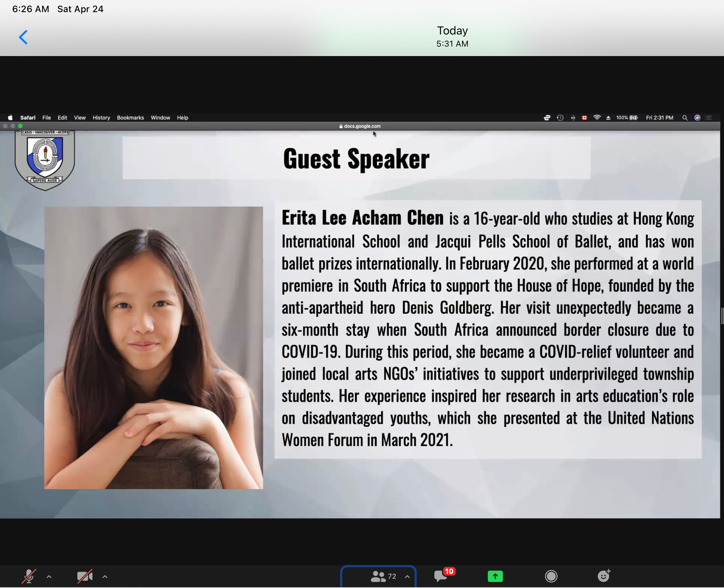
Task: Open reactions smiley icon
Action: click(x=604, y=575)
